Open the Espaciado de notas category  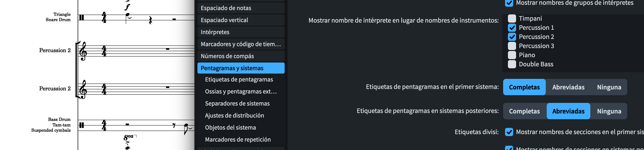pos(241,8)
